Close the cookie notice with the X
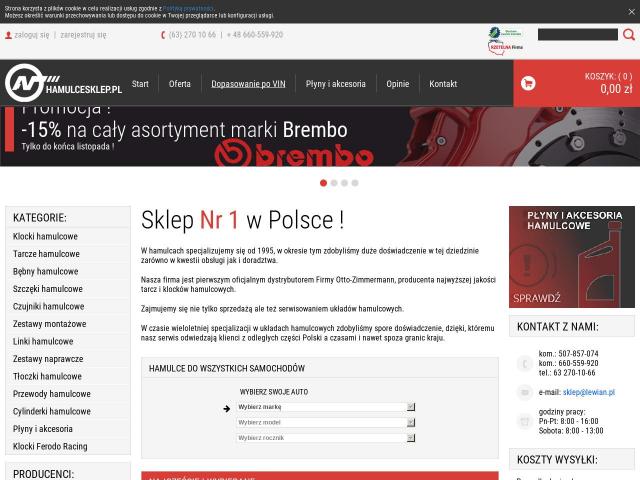640x480 pixels. pos(631,12)
